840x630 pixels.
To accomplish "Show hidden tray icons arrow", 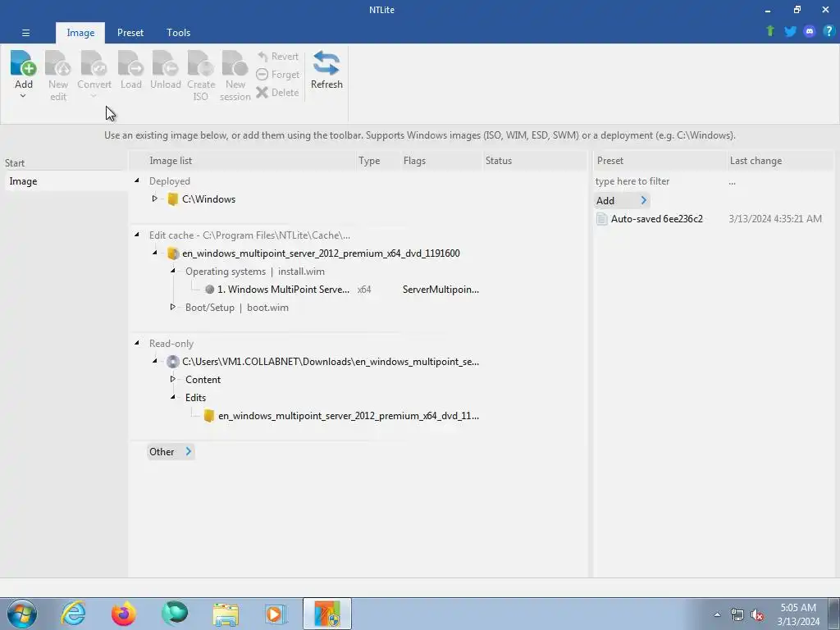I will 717,614.
